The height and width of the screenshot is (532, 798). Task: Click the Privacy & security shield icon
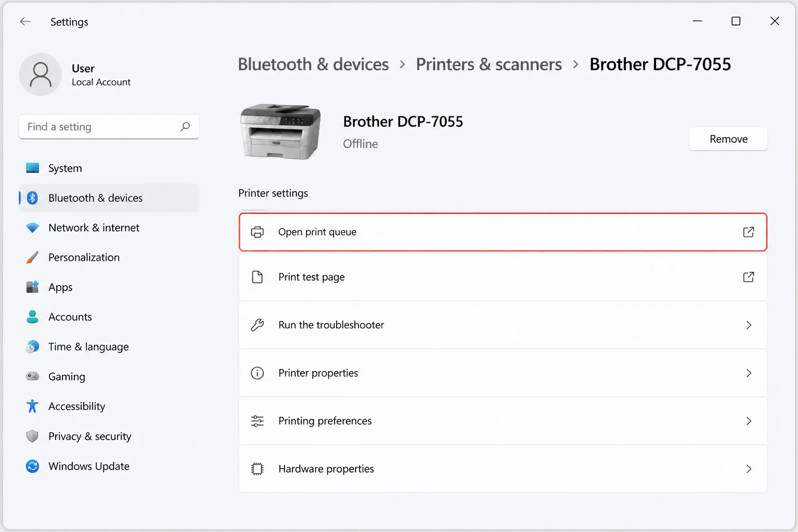click(x=32, y=436)
